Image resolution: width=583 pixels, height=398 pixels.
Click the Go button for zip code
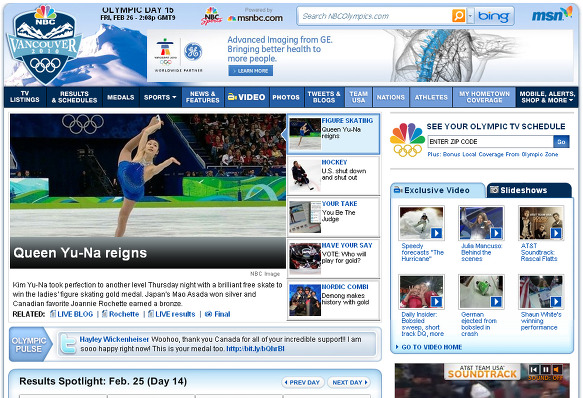(561, 141)
